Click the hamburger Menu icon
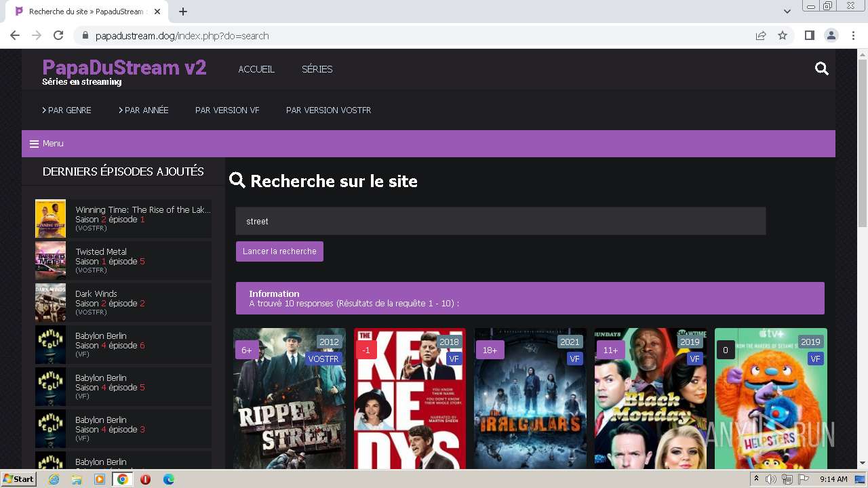Image resolution: width=868 pixels, height=488 pixels. pyautogui.click(x=34, y=144)
